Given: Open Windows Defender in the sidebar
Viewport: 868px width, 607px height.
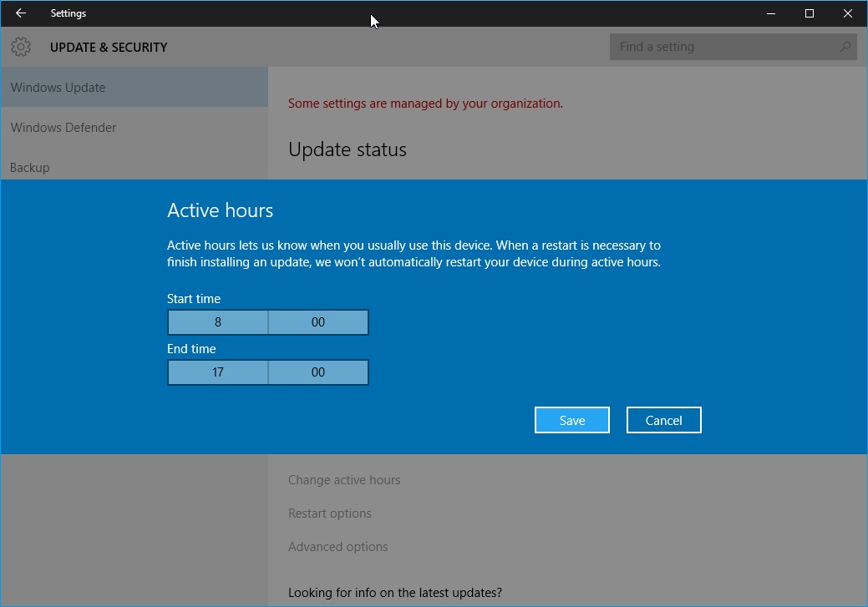Looking at the screenshot, I should (134, 127).
